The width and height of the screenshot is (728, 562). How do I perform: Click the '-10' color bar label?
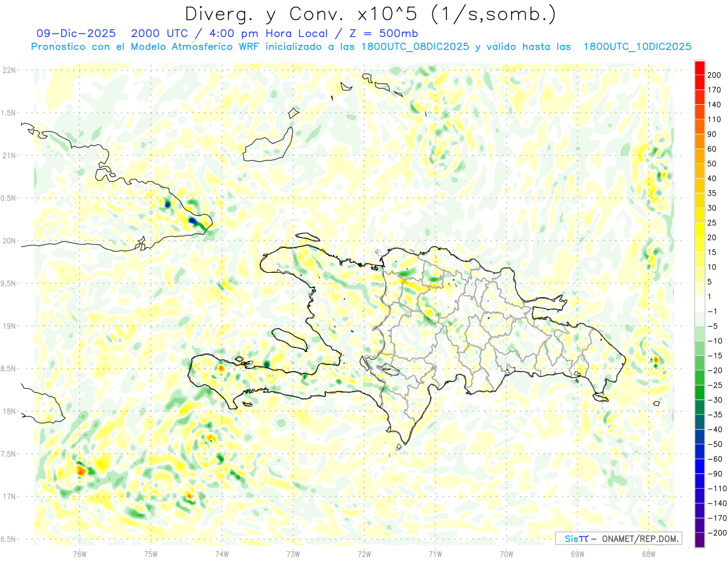714,341
